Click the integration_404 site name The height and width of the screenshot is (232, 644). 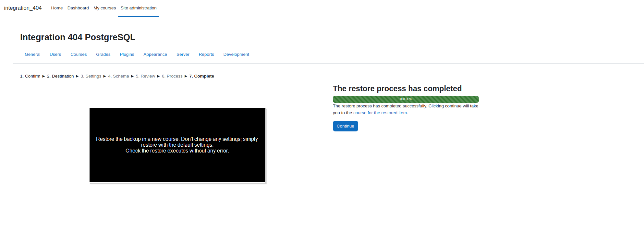click(x=23, y=8)
